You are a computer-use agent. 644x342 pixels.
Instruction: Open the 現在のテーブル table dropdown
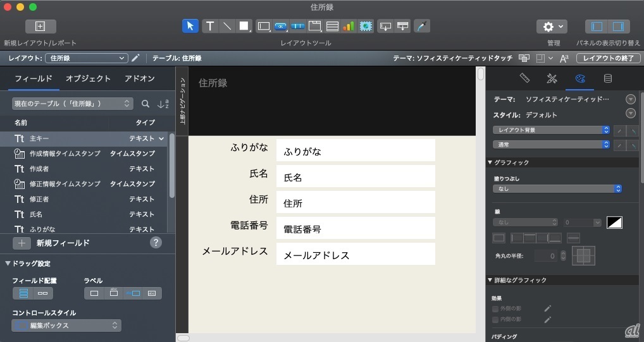73,104
